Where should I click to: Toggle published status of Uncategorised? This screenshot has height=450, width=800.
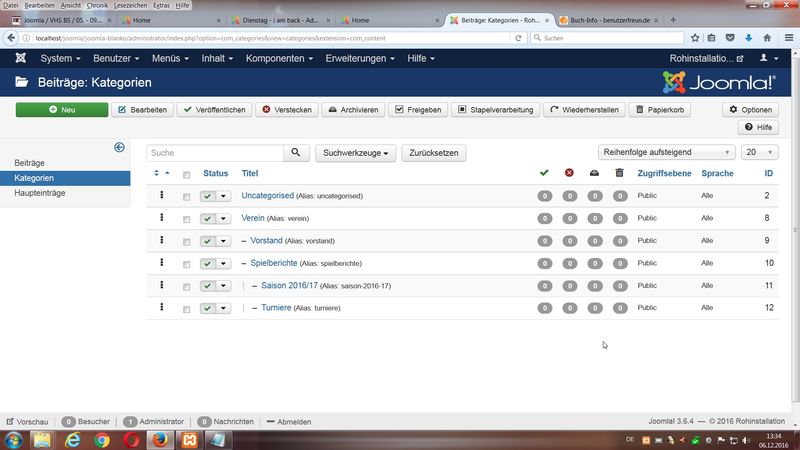click(208, 196)
